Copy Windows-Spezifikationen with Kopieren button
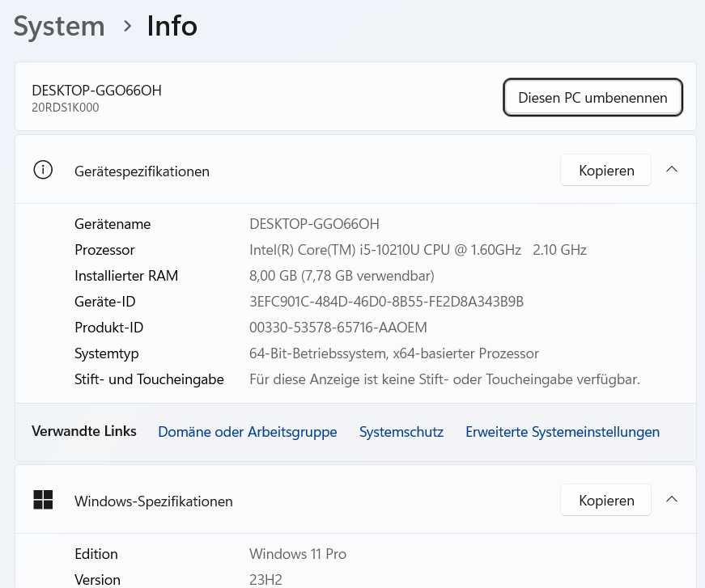 coord(605,500)
